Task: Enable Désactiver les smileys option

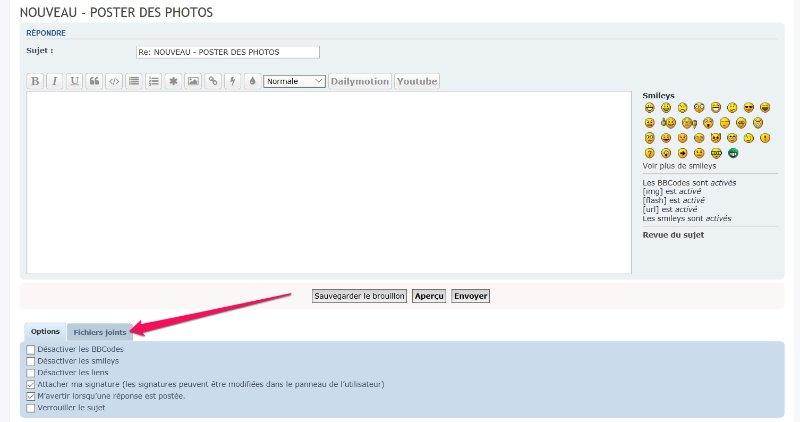Action: [x=30, y=361]
